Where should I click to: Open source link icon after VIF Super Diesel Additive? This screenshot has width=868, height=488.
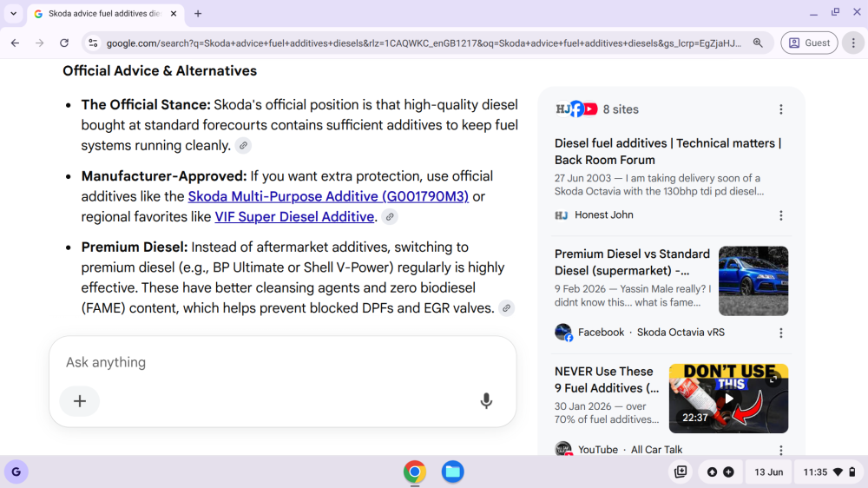[390, 217]
